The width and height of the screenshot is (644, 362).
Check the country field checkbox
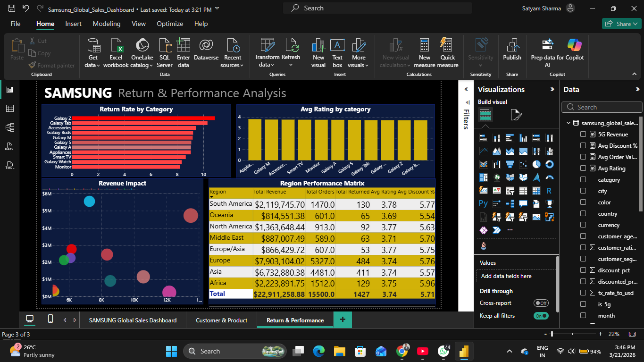pyautogui.click(x=583, y=214)
